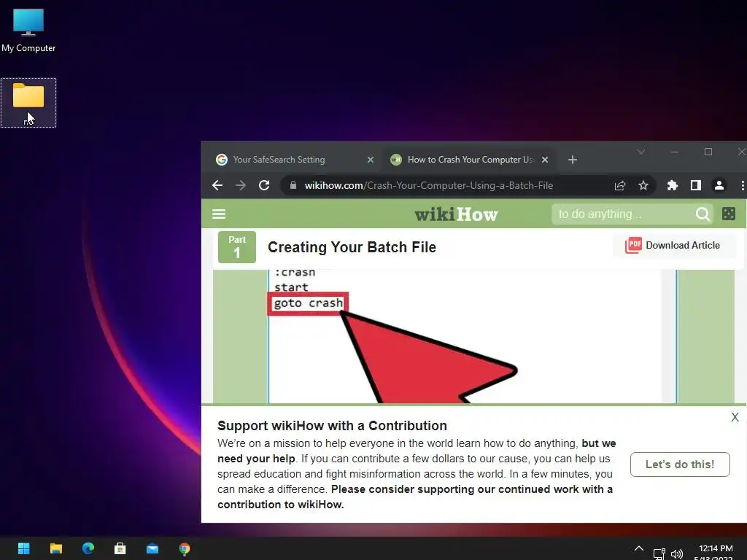The image size is (747, 560).
Task: Open the Mail app from the taskbar
Action: tap(152, 548)
